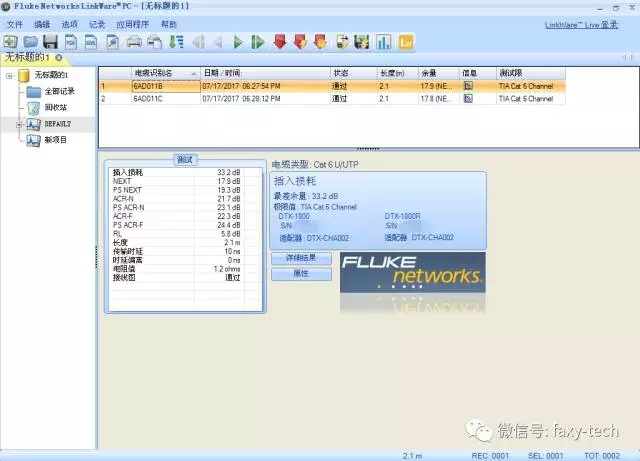The width and height of the screenshot is (640, 461).
Task: Open print preview magnifier icon
Action: pyautogui.click(x=112, y=42)
